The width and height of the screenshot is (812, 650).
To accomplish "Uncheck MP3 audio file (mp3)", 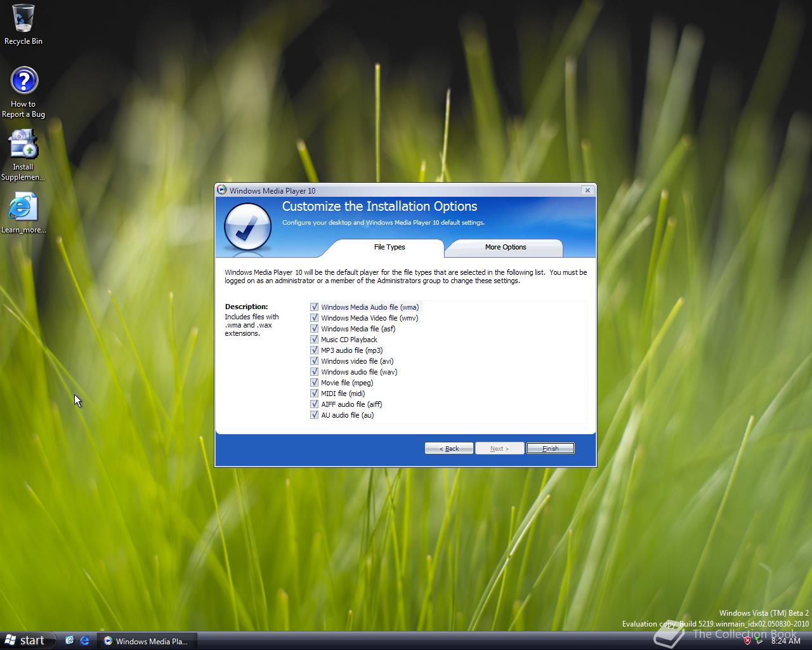I will (x=314, y=350).
